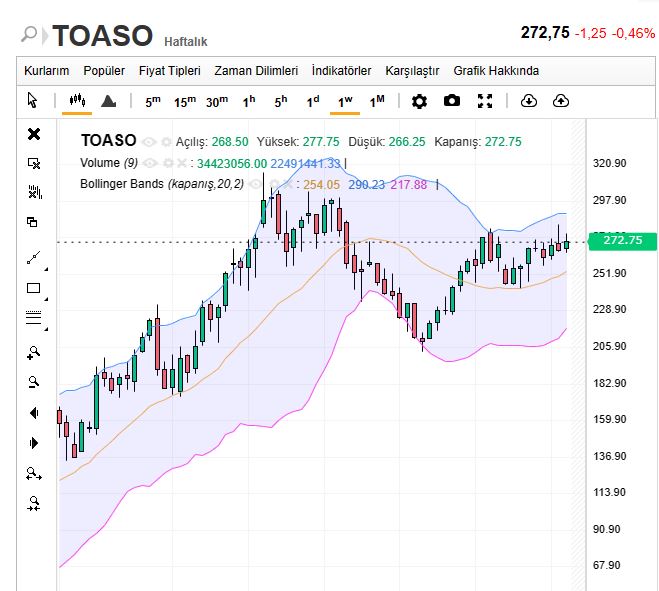Screen dimensions: 659x591
Task: Select the 1h timeframe
Action: pos(249,101)
